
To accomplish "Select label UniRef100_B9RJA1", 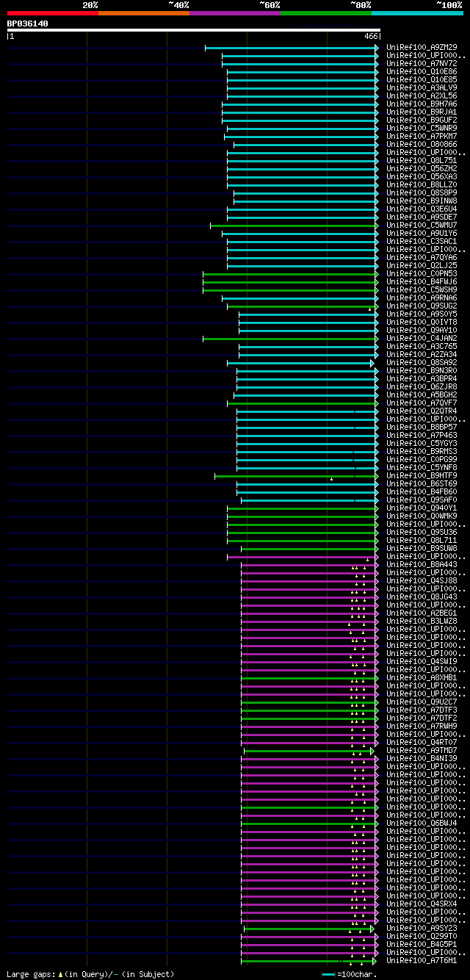I will pyautogui.click(x=422, y=112).
